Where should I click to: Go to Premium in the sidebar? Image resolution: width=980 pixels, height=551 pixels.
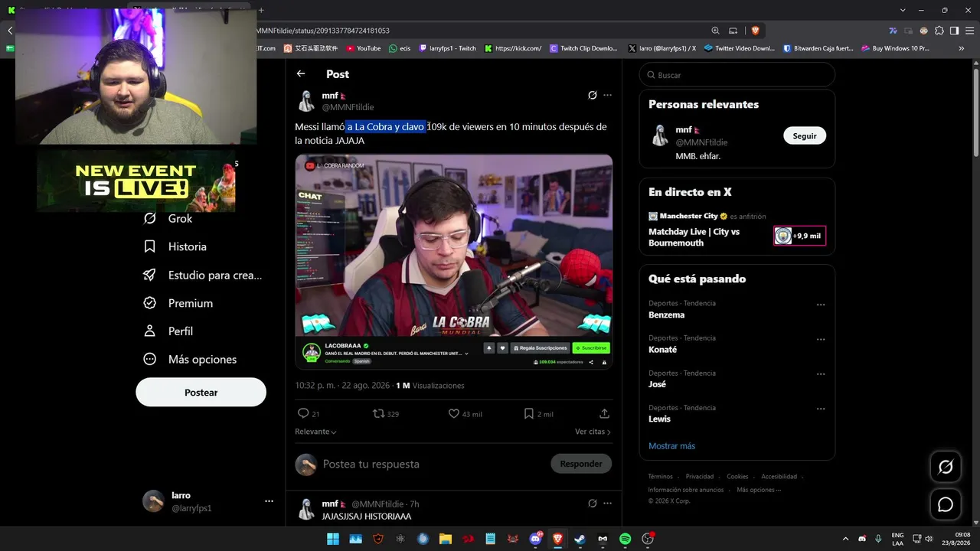click(x=178, y=303)
